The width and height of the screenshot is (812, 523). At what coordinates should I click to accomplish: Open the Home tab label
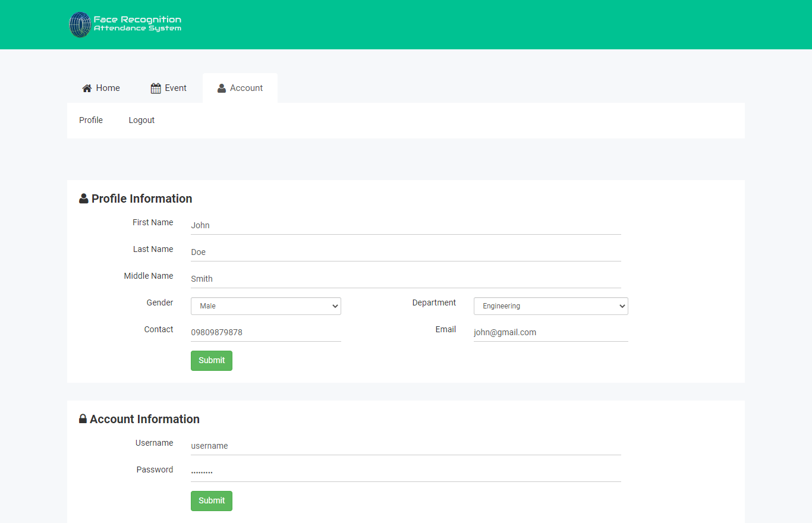point(108,88)
